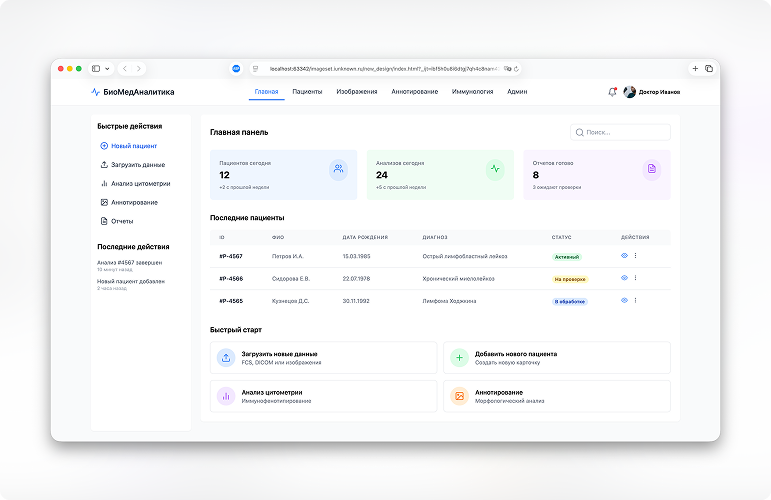Open more actions menu for Кузнецов Д.С.
This screenshot has height=500, width=771.
click(636, 300)
